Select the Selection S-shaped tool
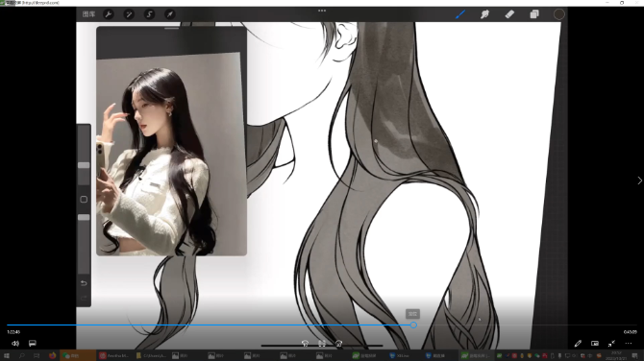644x361 pixels. point(150,14)
